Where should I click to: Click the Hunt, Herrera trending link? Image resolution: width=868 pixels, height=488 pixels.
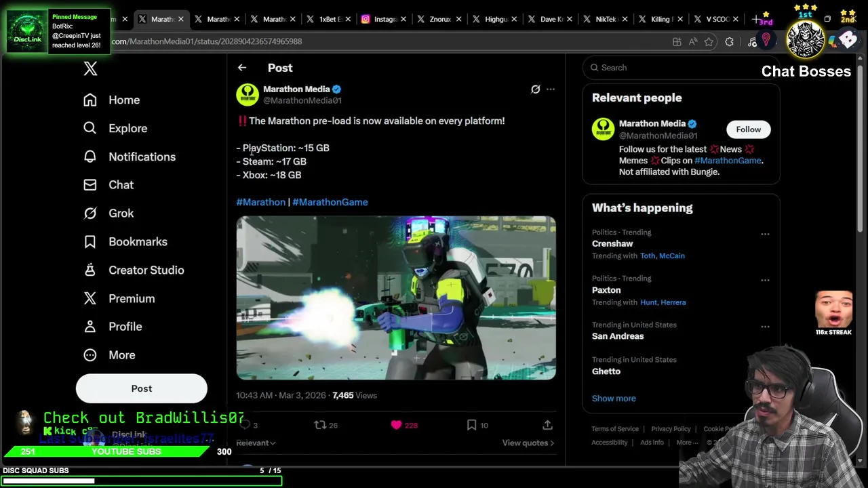[x=663, y=302]
